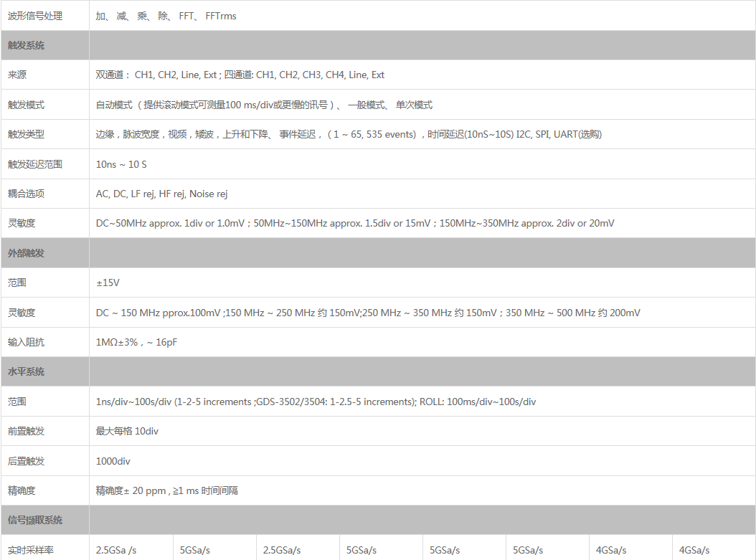
Task: Click the 水平系统 section header
Action: [26, 371]
